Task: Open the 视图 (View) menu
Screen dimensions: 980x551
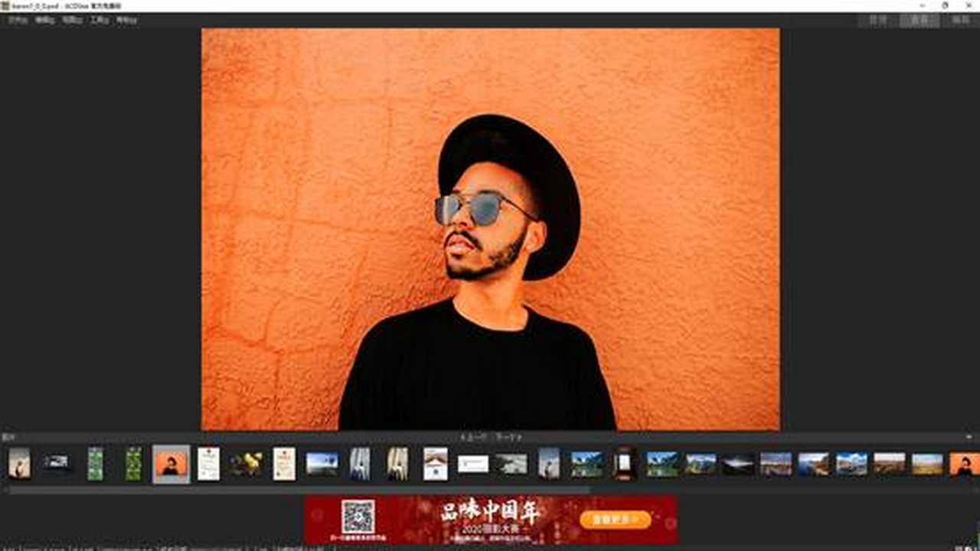Action: (x=72, y=20)
